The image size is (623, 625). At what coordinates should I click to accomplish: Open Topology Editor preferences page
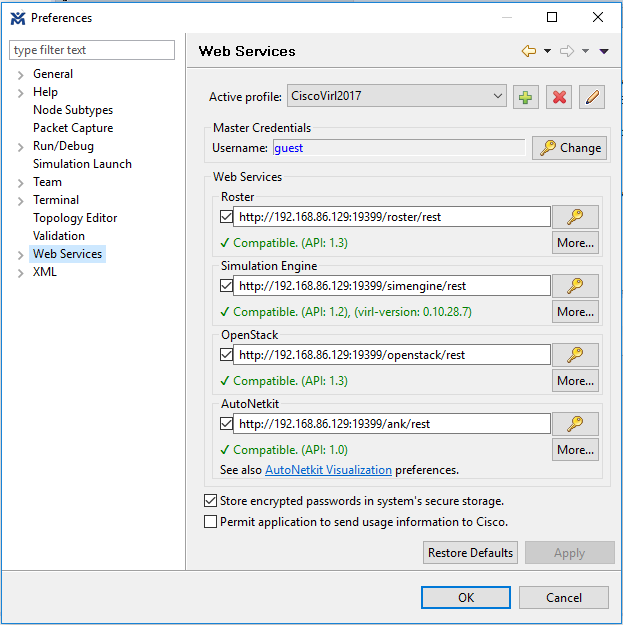click(75, 218)
